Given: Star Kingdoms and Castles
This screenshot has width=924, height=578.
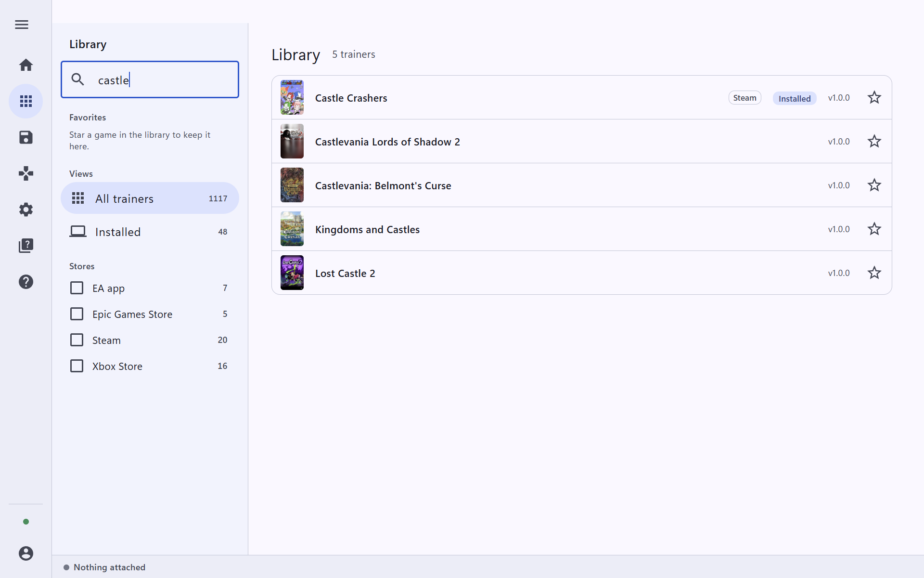Looking at the screenshot, I should pyautogui.click(x=874, y=229).
